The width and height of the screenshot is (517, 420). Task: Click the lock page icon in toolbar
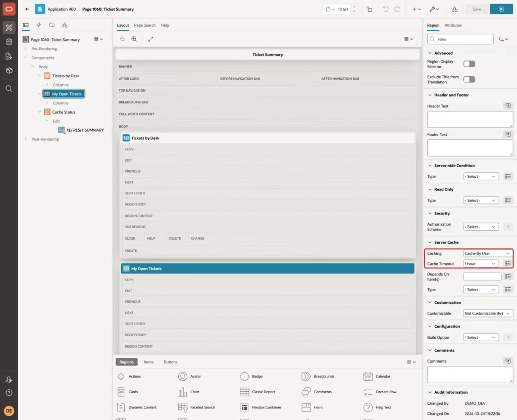click(369, 9)
